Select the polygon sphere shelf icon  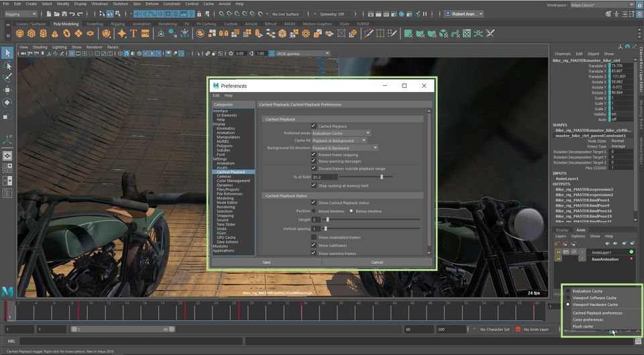click(19, 33)
